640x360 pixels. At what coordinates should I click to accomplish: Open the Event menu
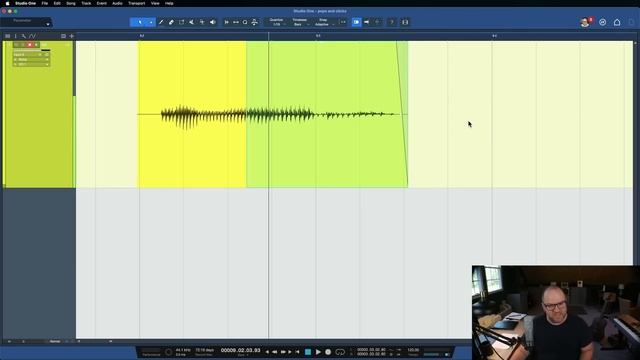[102, 3]
